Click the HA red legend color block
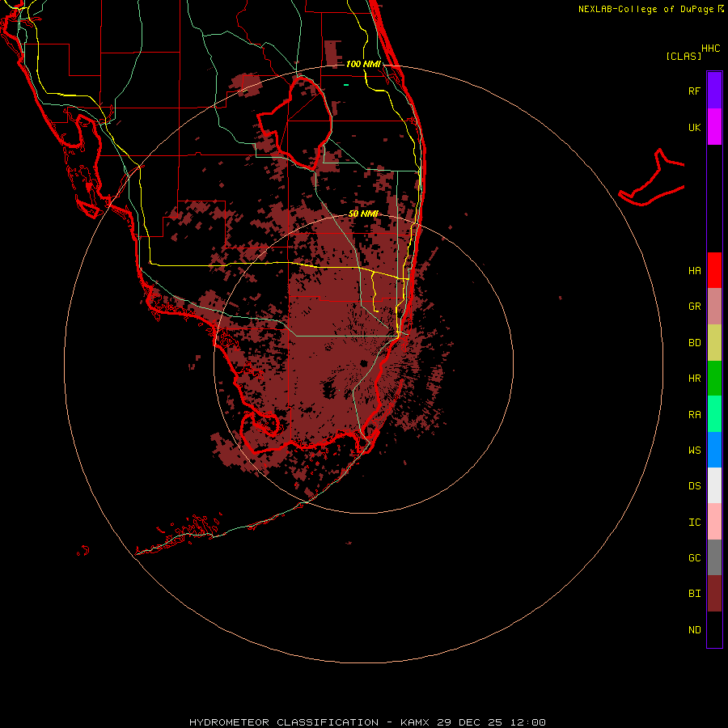 [714, 270]
